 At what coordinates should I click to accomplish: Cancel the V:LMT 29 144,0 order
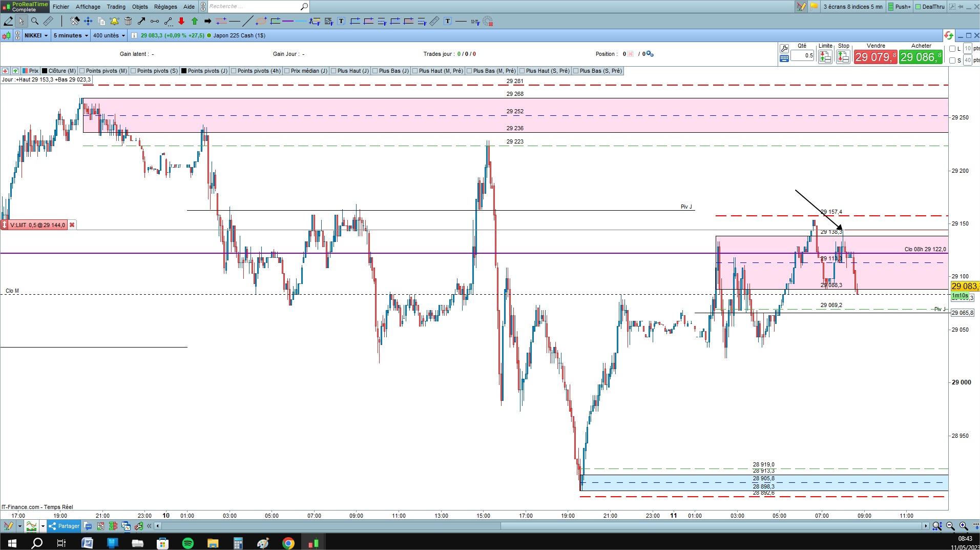[72, 225]
